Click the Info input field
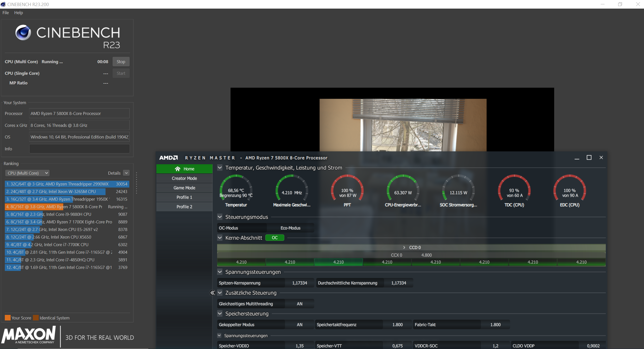This screenshot has height=349, width=644. 79,149
